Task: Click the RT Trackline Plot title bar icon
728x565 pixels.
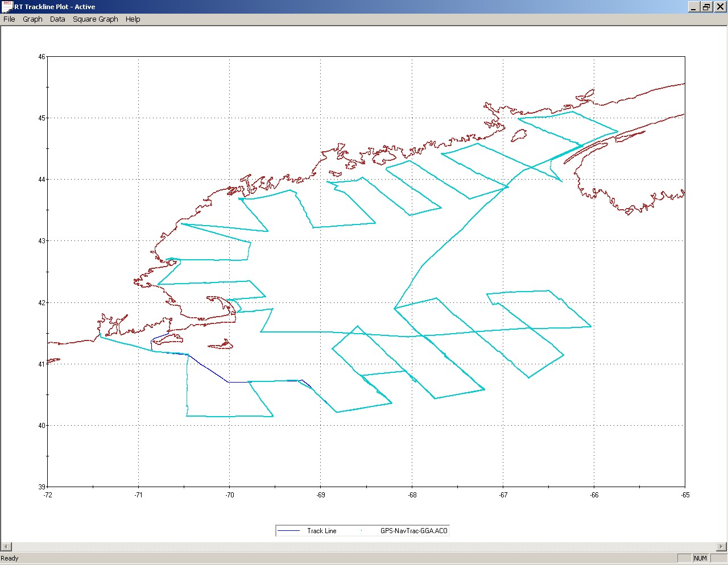Action: pyautogui.click(x=7, y=7)
